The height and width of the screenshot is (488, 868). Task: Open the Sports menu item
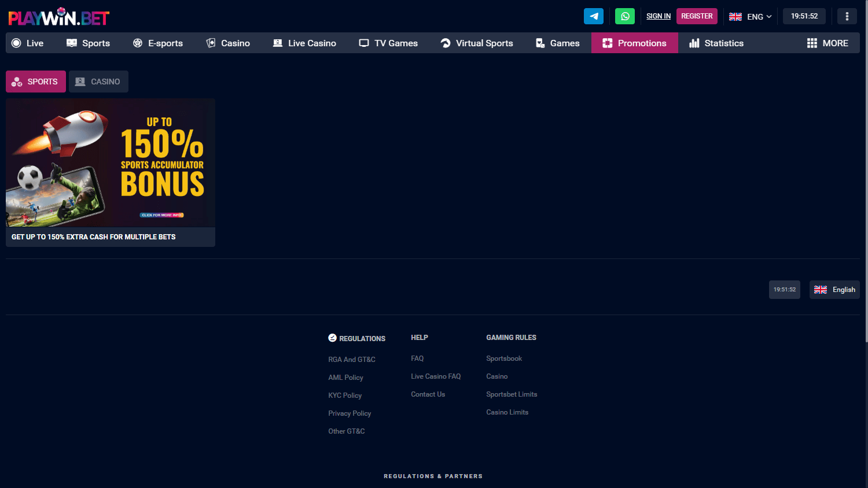tap(88, 43)
